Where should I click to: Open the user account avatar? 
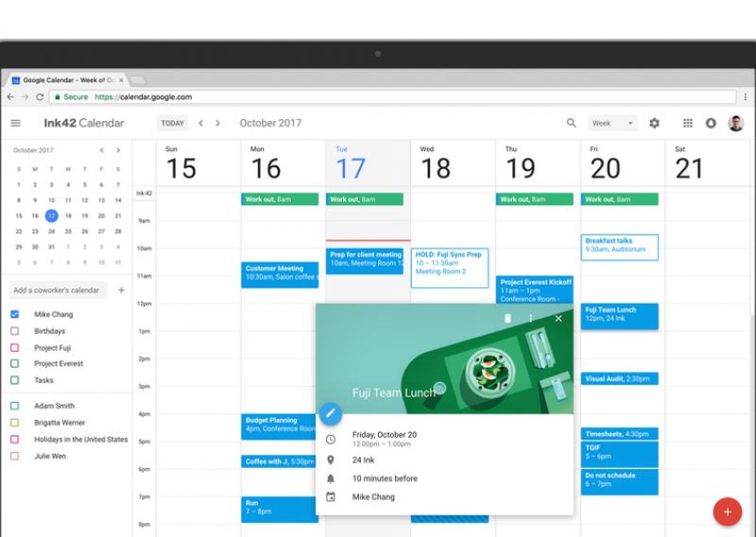coord(735,123)
